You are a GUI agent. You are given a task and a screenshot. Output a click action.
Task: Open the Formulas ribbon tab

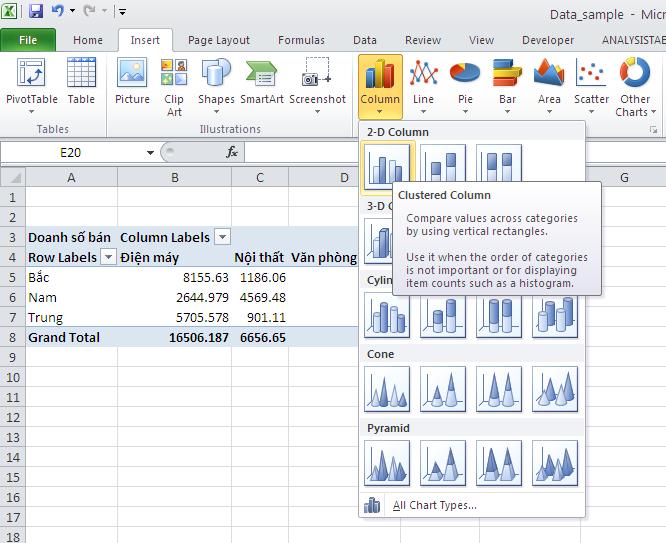(x=301, y=40)
